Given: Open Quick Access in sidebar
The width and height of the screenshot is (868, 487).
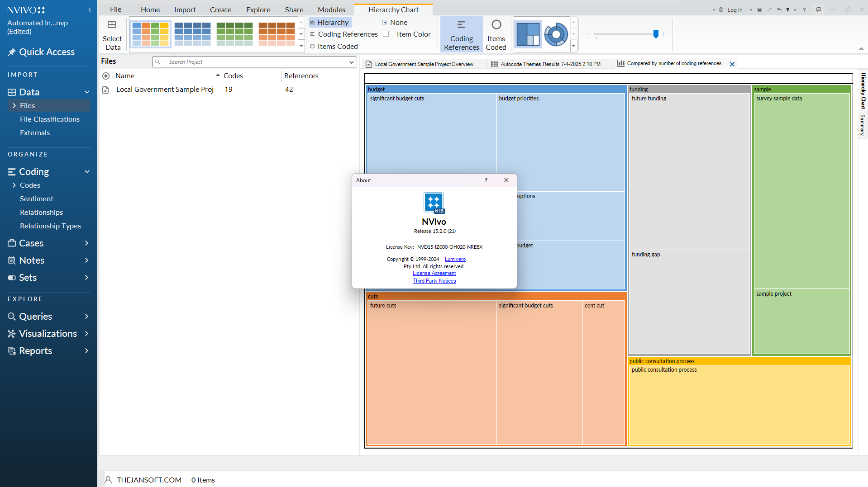Looking at the screenshot, I should click(47, 52).
